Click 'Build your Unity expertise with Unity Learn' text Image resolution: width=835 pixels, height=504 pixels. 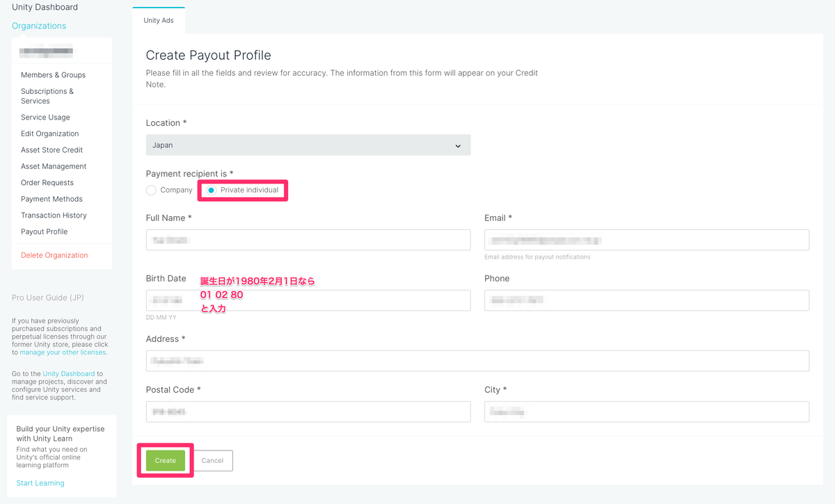[x=61, y=434]
